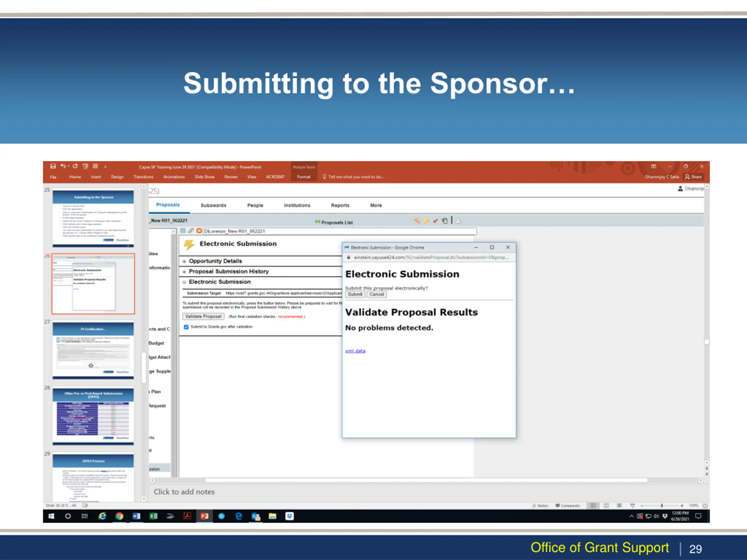Screen dimensions: 747x560
Task: Click the Submit button in popup
Action: (355, 294)
